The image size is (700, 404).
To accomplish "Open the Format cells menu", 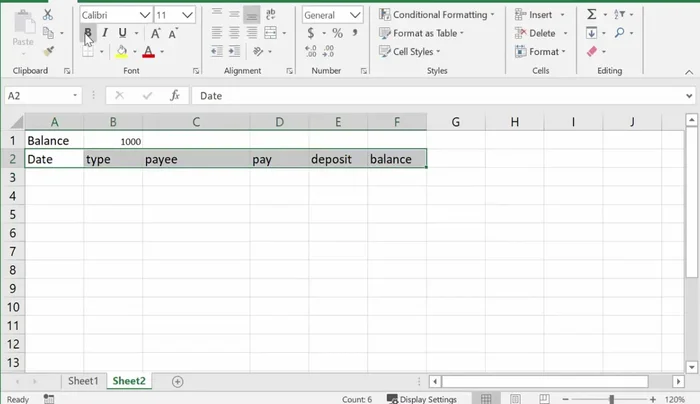I will point(540,51).
